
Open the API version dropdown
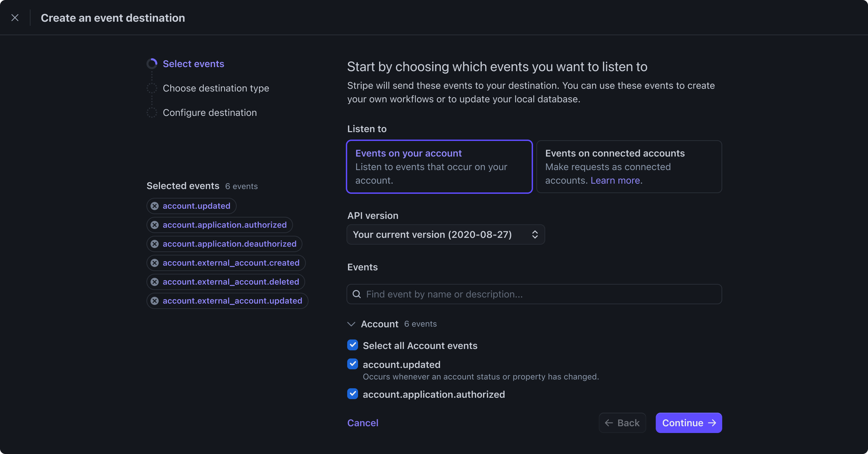point(446,234)
